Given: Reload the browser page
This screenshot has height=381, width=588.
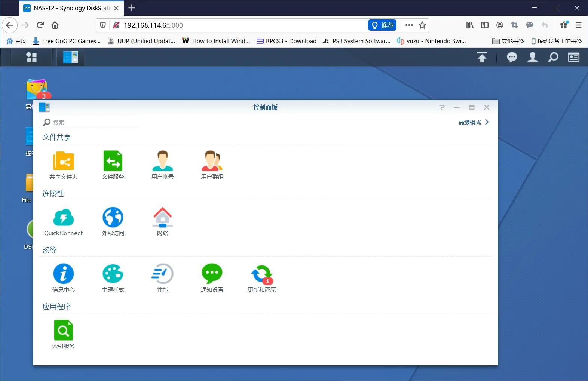Looking at the screenshot, I should coord(40,25).
